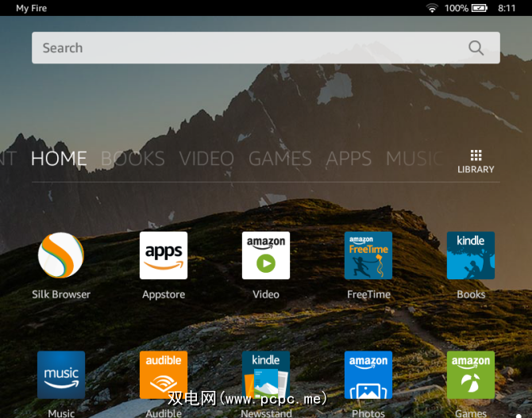Launch the Amazon Appstore
Screen dimensions: 532x418
(x=164, y=255)
